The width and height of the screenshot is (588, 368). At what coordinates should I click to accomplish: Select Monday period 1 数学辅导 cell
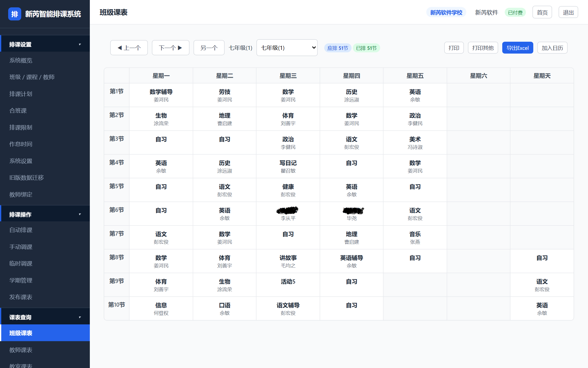pyautogui.click(x=161, y=95)
